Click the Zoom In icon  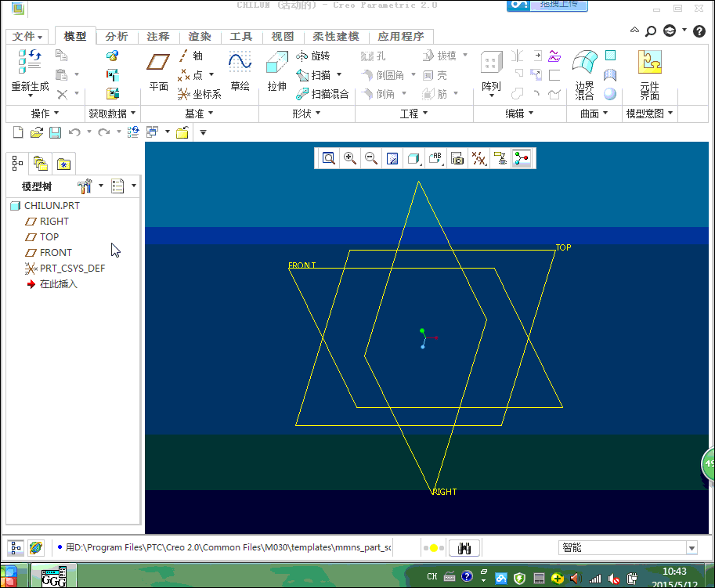350,158
